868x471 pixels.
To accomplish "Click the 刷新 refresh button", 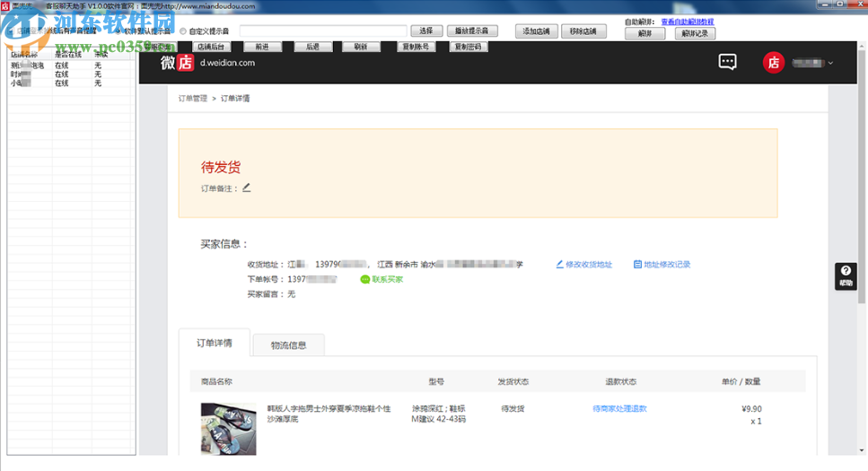I will point(361,47).
